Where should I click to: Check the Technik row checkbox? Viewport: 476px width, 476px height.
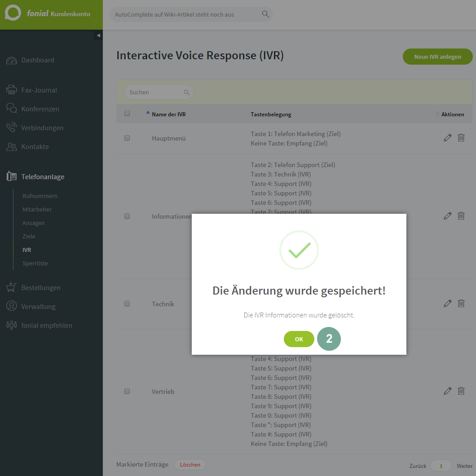(127, 304)
